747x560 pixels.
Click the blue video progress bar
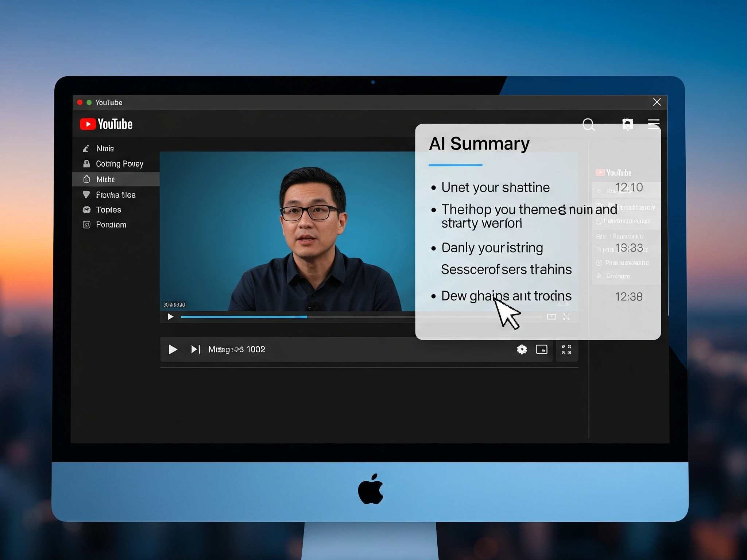click(244, 317)
